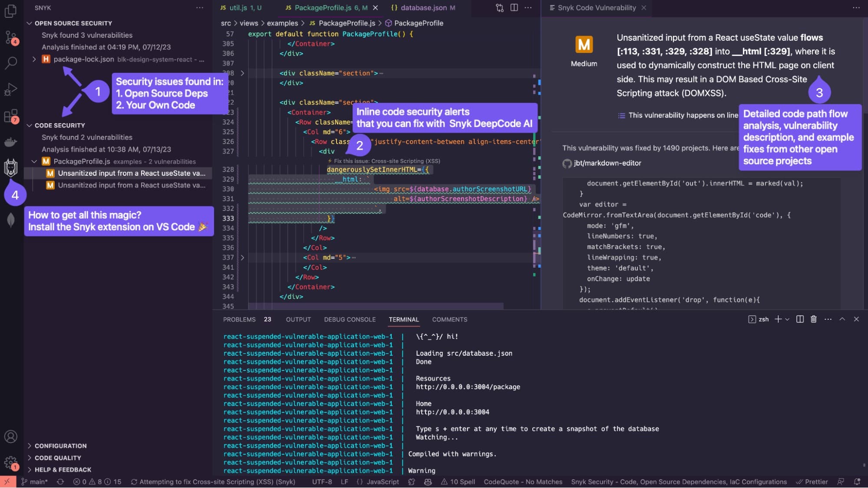The height and width of the screenshot is (488, 868).
Task: Click the main branch in the status bar
Action: click(35, 481)
